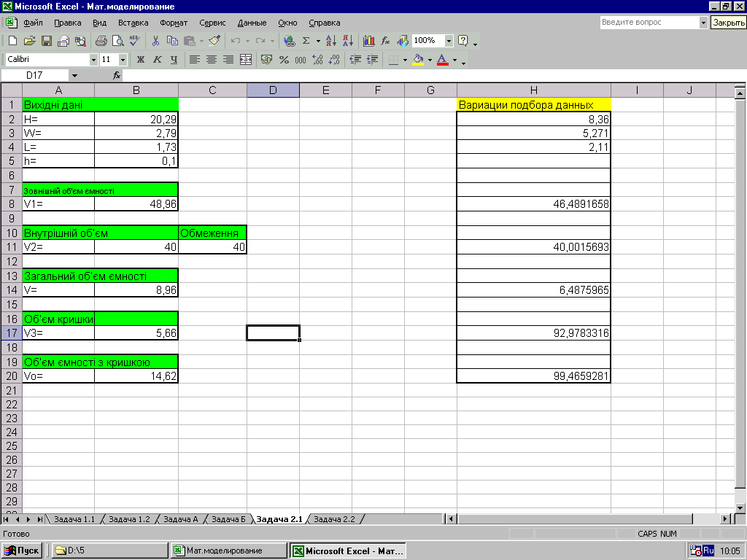Decrease decimal places

(x=334, y=60)
